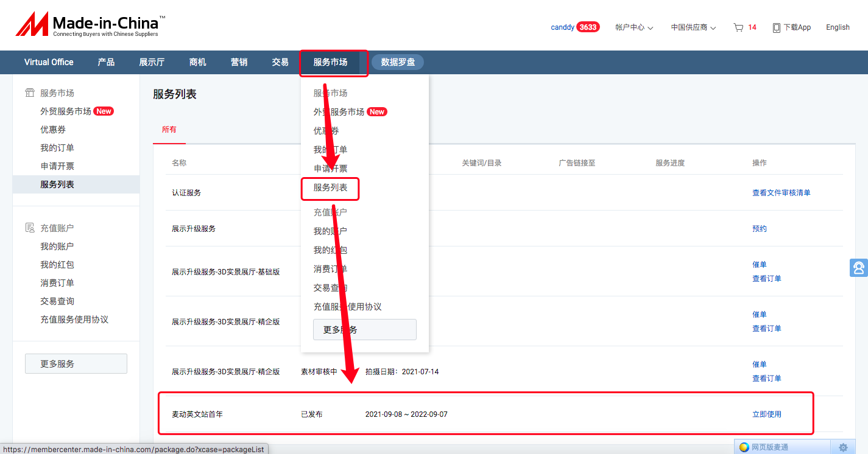Screen dimensions: 868x454
Task: Expand the 中国供应商 dropdown
Action: point(693,27)
